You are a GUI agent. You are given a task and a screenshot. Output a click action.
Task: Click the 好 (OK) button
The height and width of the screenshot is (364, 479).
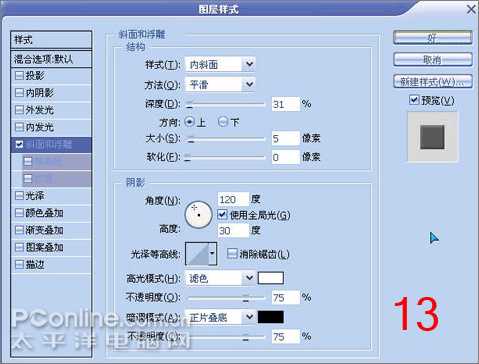[433, 38]
